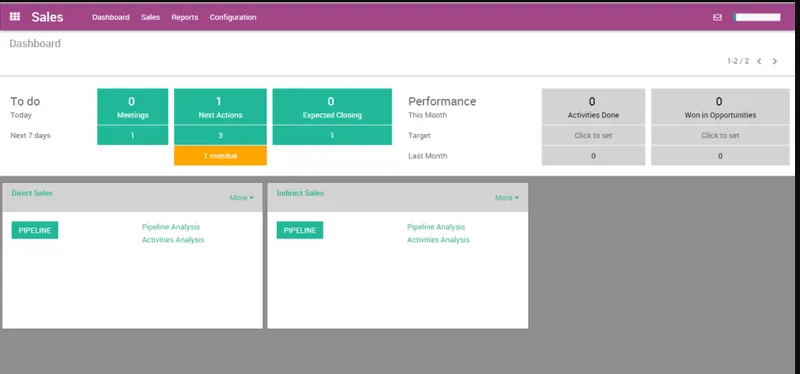
Task: Set target for Activities Done
Action: click(x=593, y=135)
